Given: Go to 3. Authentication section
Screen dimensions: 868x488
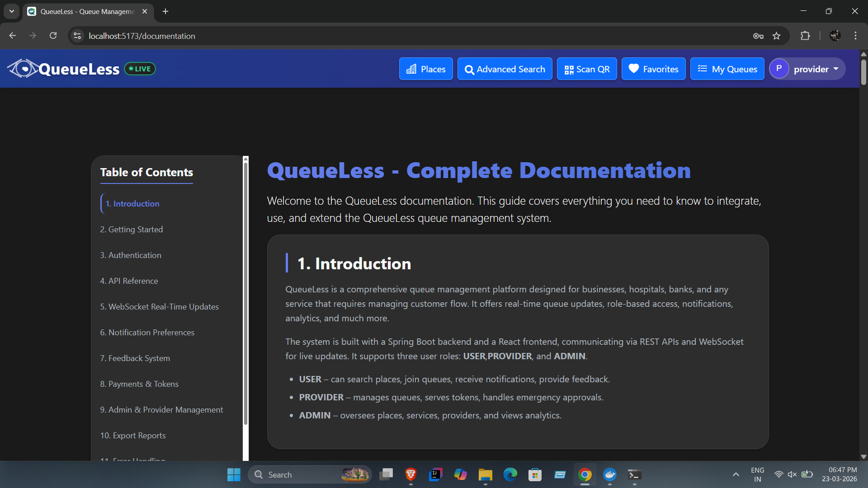Looking at the screenshot, I should click(131, 255).
